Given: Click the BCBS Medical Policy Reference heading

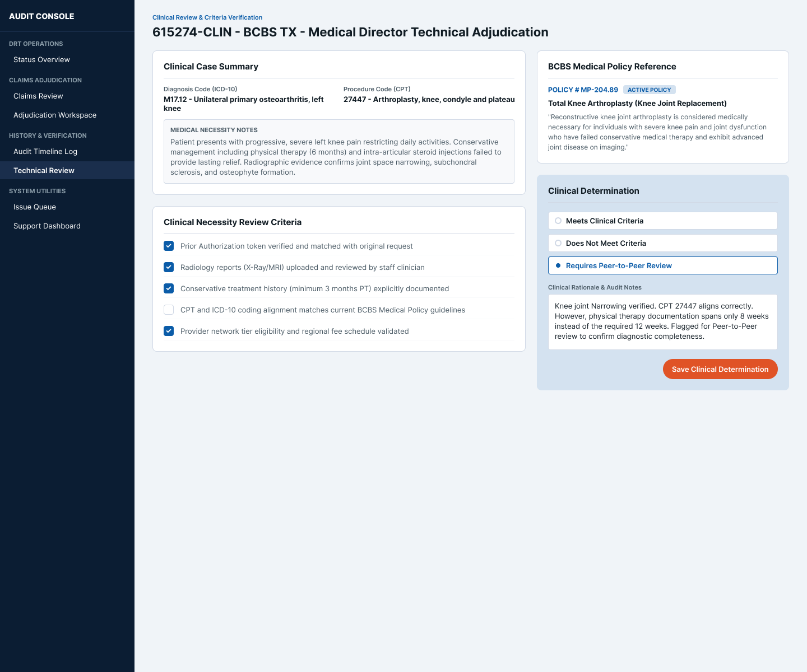Looking at the screenshot, I should pos(612,67).
